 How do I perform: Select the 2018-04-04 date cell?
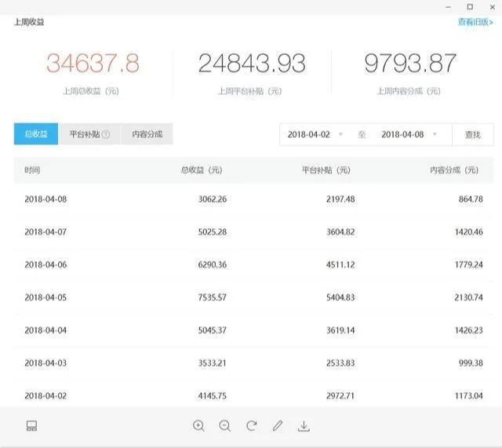pyautogui.click(x=45, y=330)
